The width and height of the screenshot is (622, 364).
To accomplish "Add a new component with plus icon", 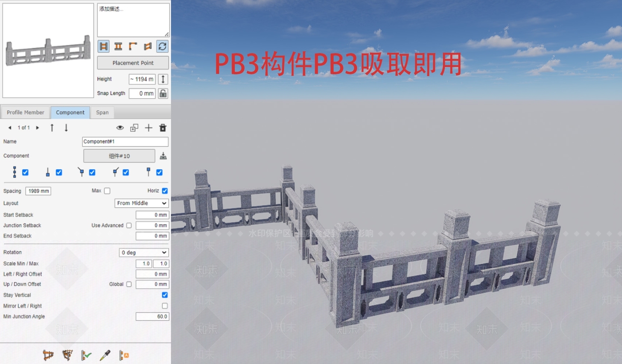I will tap(149, 127).
